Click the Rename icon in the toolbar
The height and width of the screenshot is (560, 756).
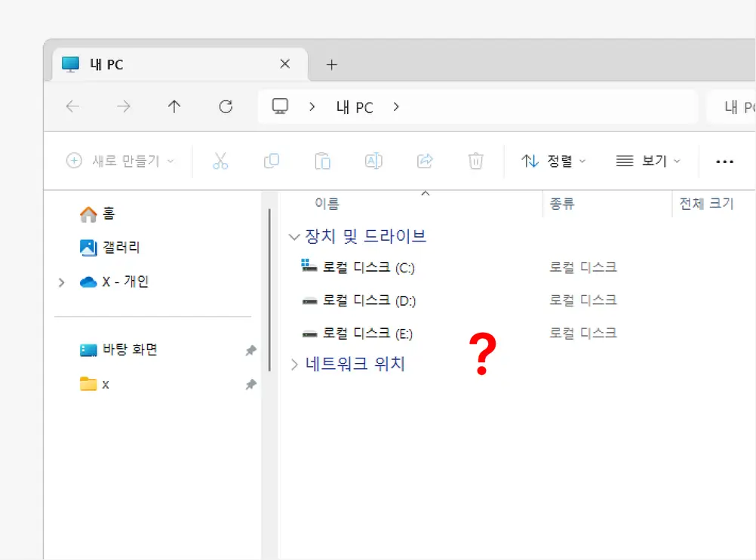[x=373, y=161]
